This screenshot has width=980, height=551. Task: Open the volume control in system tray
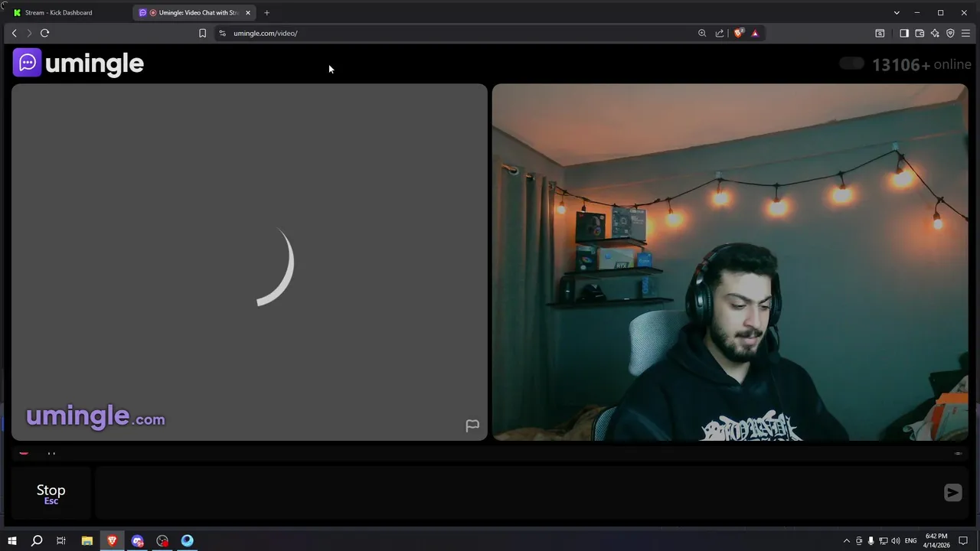click(x=896, y=540)
